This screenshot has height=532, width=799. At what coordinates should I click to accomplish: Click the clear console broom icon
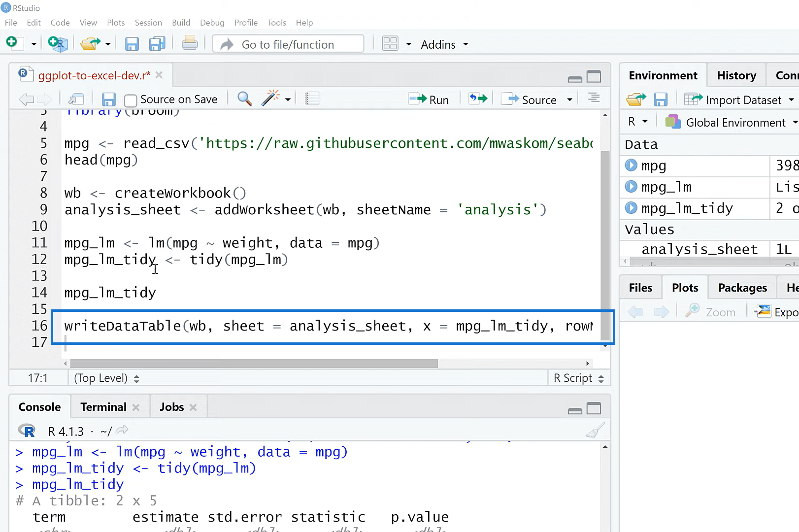[x=595, y=431]
